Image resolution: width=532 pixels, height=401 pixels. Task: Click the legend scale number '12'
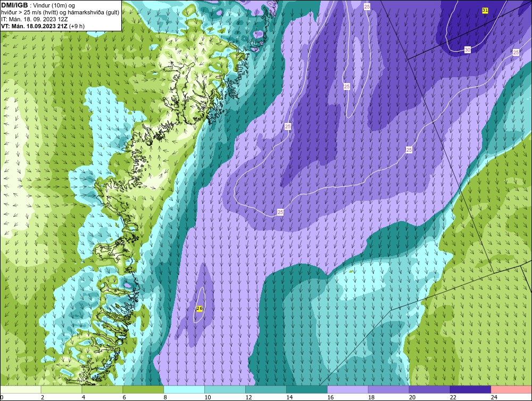click(x=248, y=397)
